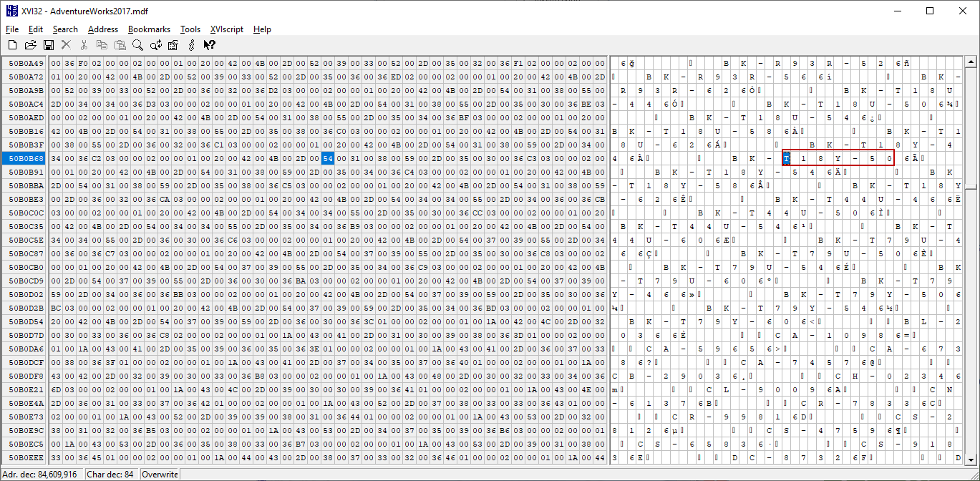Click address row 50B0B91
The image size is (980, 481).
click(x=25, y=173)
